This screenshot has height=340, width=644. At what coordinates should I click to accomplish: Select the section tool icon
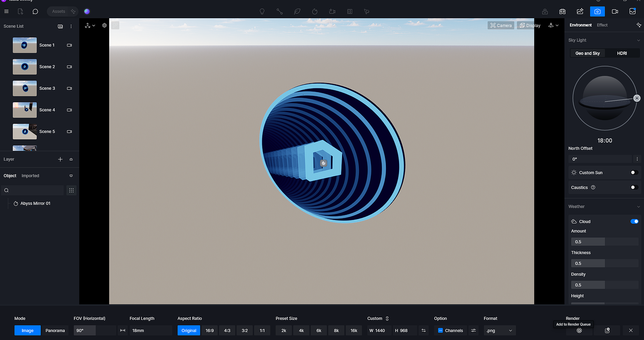(x=350, y=11)
